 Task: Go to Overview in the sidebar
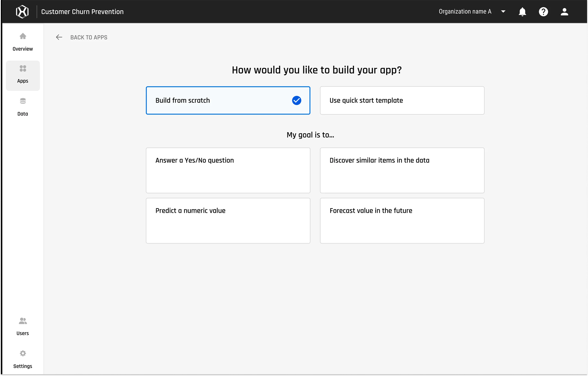pos(23,42)
